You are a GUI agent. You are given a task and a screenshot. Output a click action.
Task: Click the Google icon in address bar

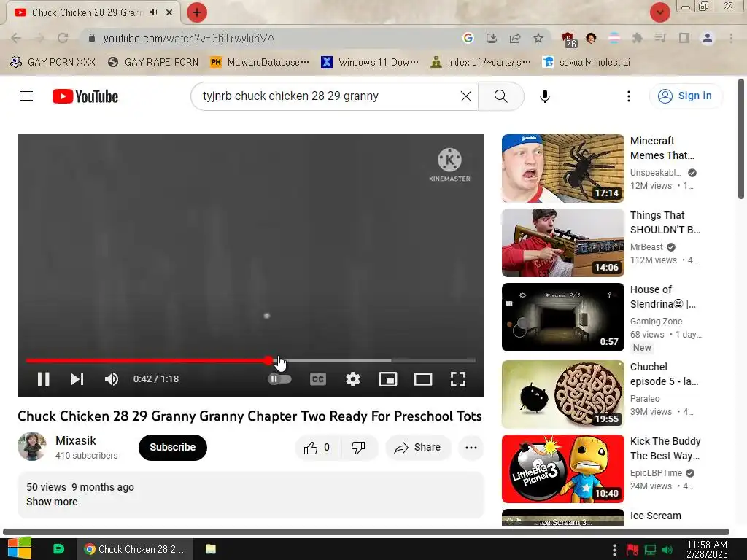click(x=468, y=38)
